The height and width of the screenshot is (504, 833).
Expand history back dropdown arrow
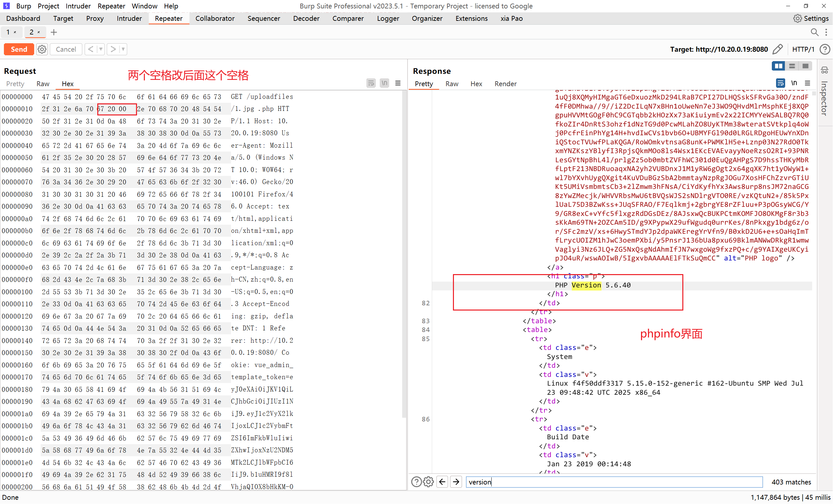(101, 49)
